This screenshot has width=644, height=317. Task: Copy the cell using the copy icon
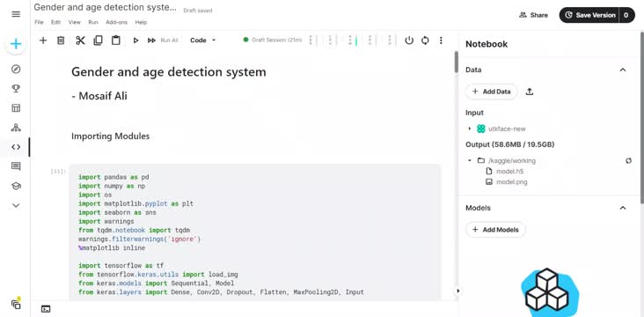[x=98, y=41]
